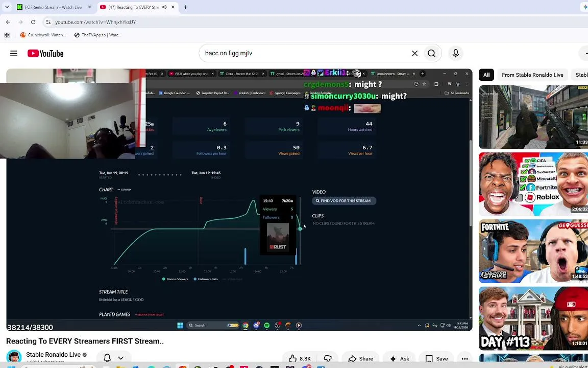The height and width of the screenshot is (368, 588).
Task: Open the channel's notification bell
Action: (x=107, y=358)
